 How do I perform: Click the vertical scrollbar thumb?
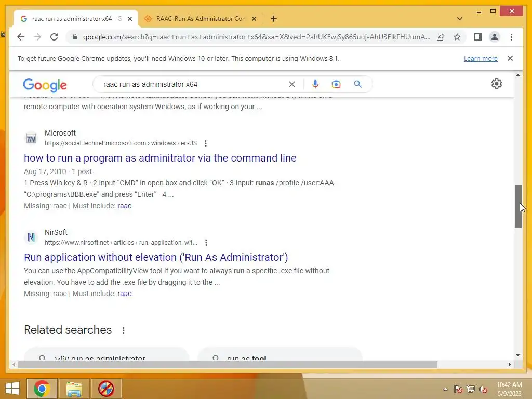pos(518,206)
